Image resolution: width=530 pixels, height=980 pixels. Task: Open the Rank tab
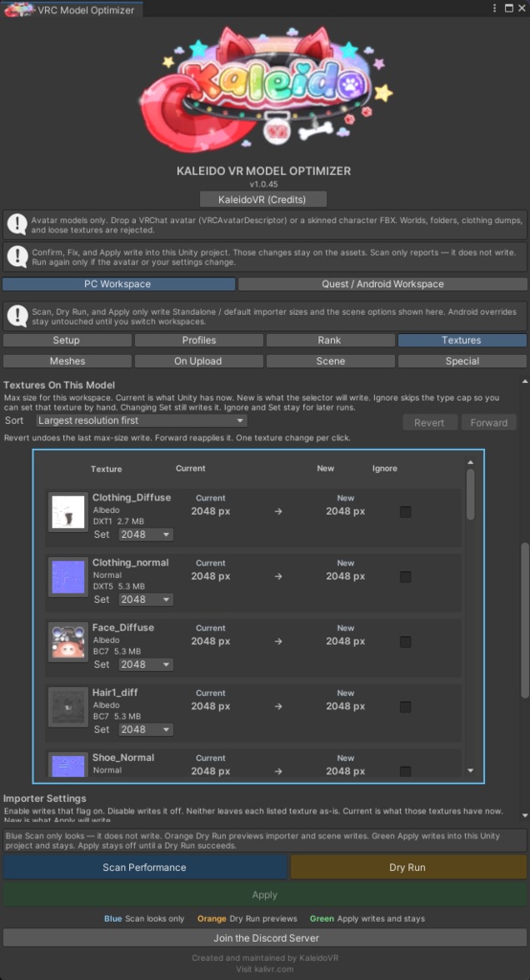[331, 340]
